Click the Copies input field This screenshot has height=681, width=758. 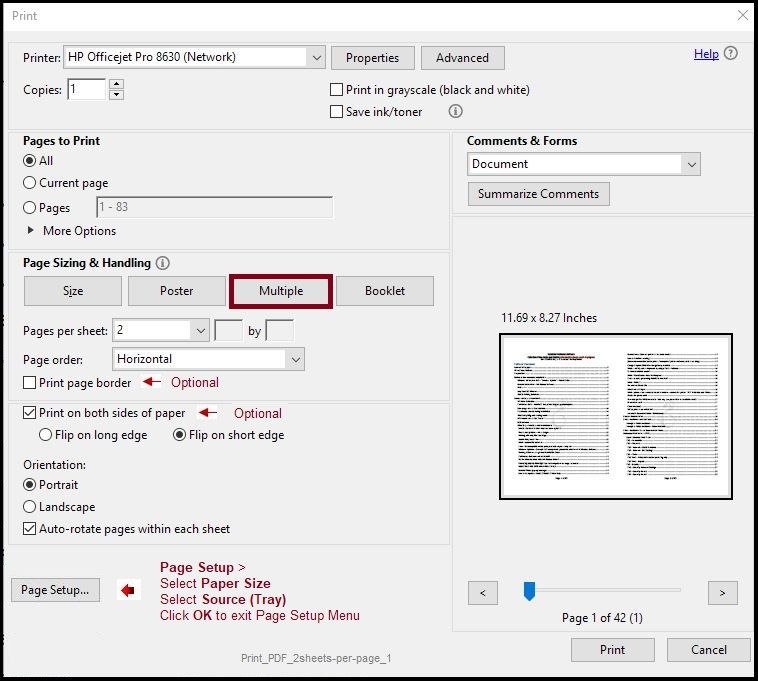click(x=87, y=89)
